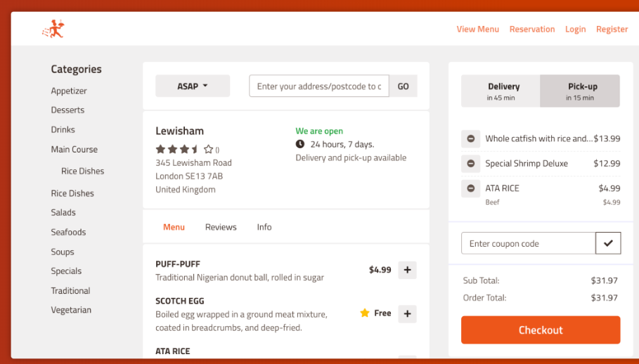Open the Login link
This screenshot has width=639, height=364.
pos(575,30)
